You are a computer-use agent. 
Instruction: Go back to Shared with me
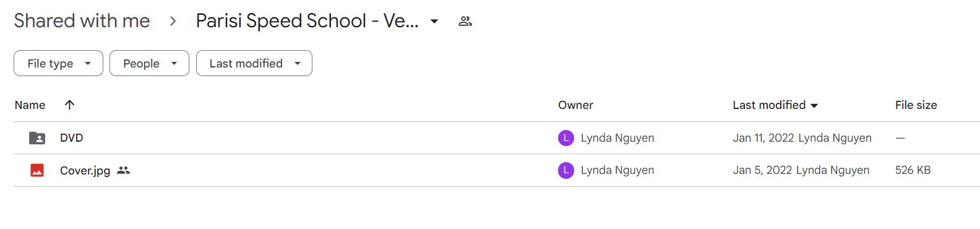coord(82,21)
